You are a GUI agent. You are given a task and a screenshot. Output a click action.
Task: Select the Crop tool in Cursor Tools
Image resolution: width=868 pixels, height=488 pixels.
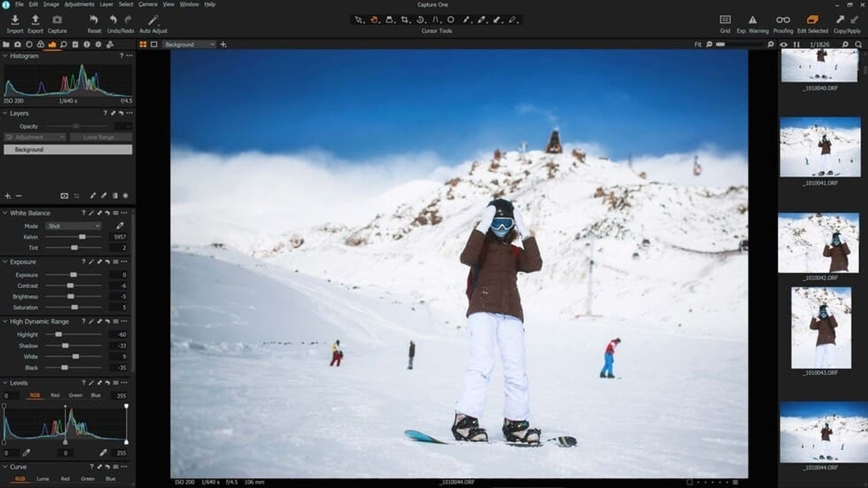pyautogui.click(x=405, y=19)
